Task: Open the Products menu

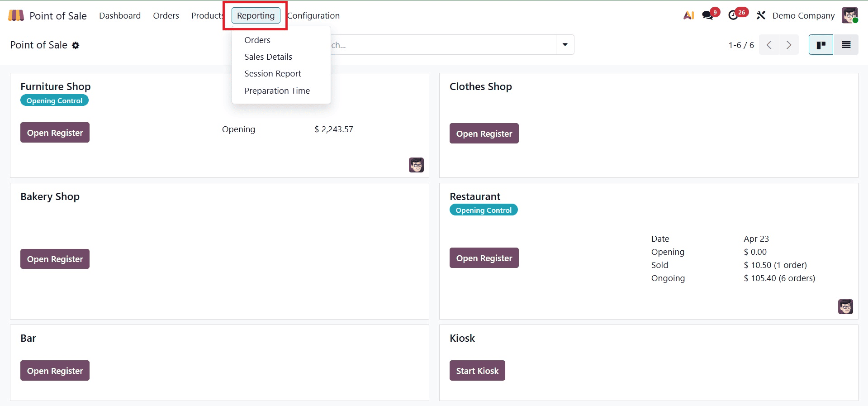Action: click(207, 15)
